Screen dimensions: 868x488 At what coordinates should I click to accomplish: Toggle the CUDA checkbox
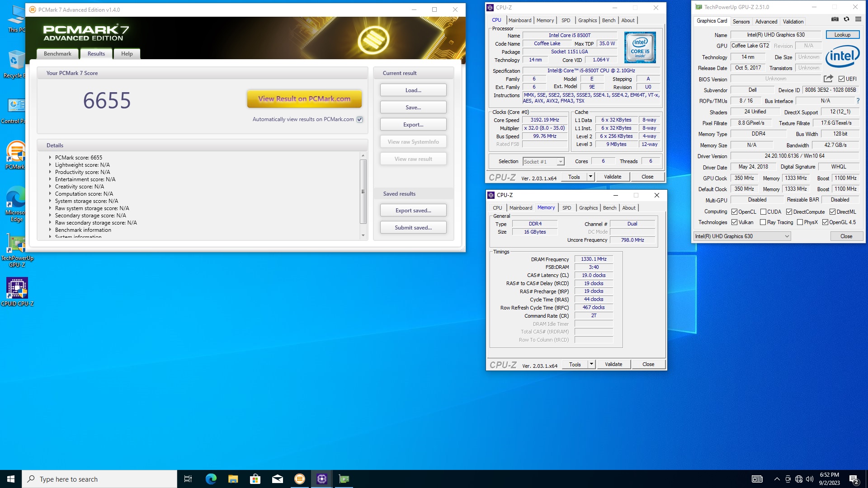coord(763,212)
